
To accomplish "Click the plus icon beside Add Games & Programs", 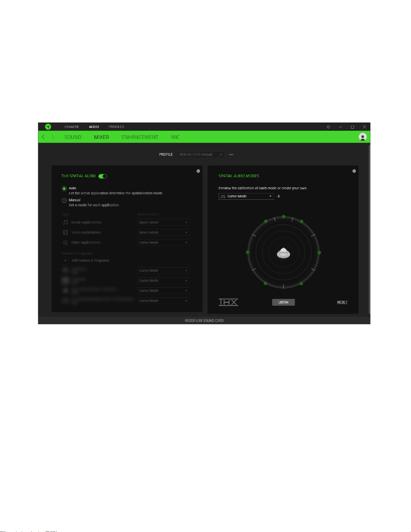I will click(x=65, y=260).
